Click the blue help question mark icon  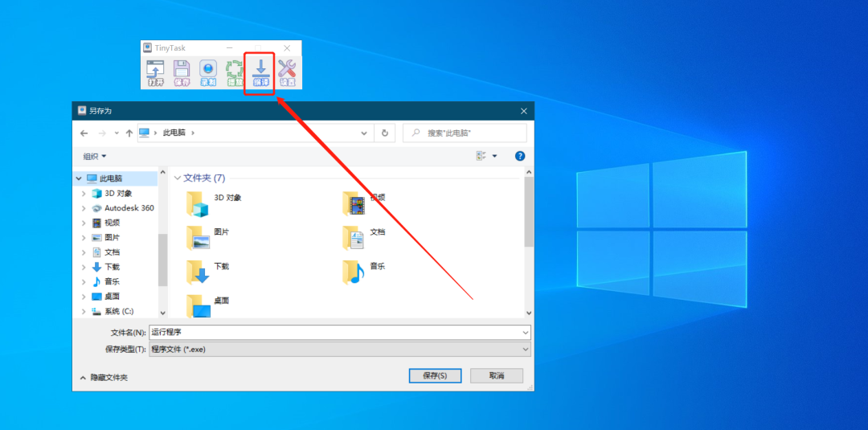(520, 156)
